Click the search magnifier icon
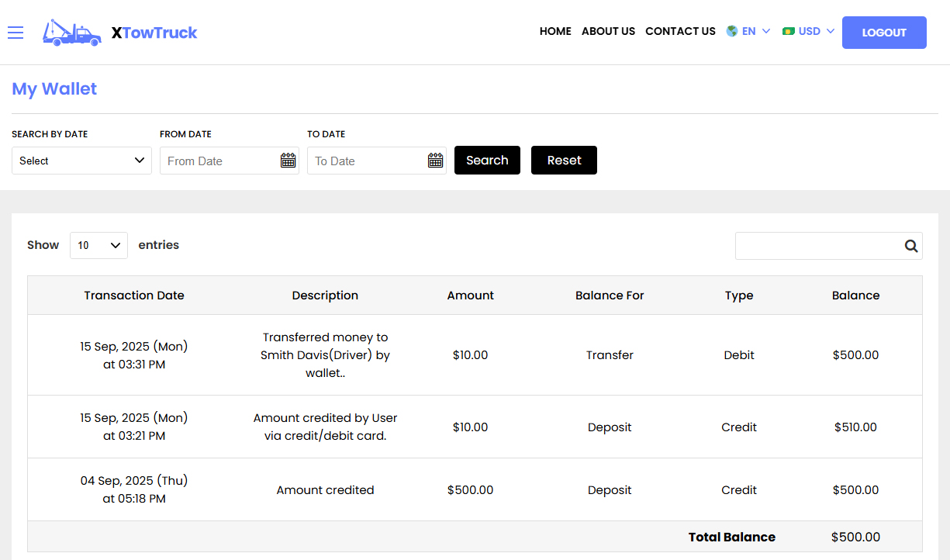 tap(910, 245)
